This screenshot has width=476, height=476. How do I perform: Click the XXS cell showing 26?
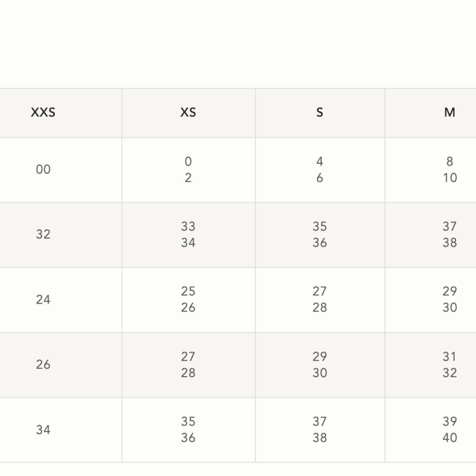(x=43, y=365)
